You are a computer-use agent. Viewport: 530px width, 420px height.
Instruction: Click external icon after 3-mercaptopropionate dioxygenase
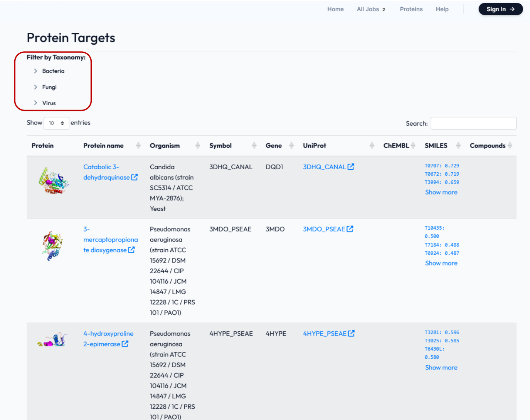click(x=131, y=250)
